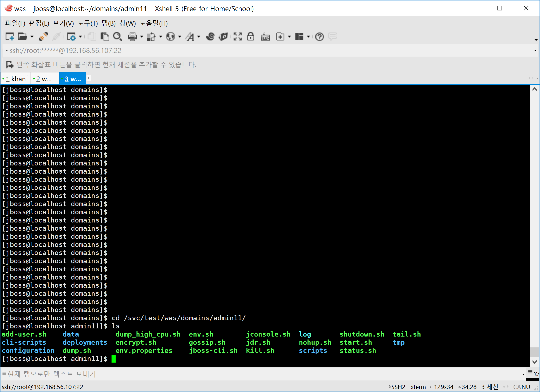Click the terminal scrollbar down arrow
This screenshot has height=392, width=540.
pyautogui.click(x=534, y=362)
